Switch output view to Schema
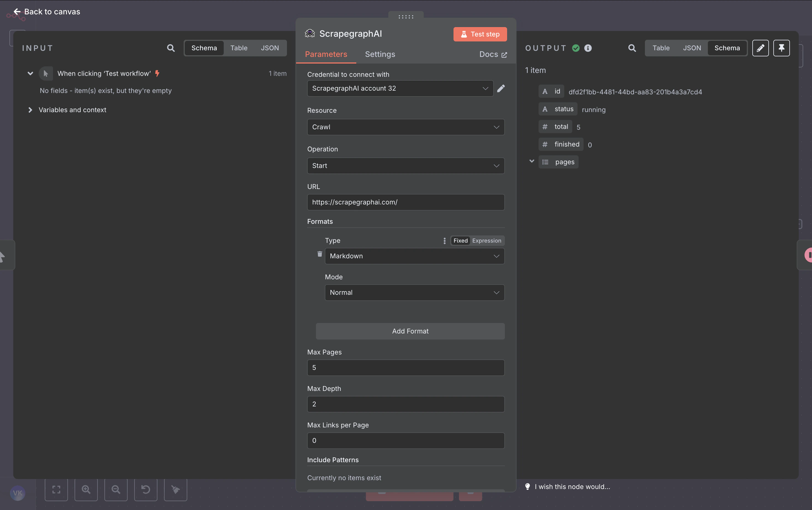Image resolution: width=812 pixels, height=510 pixels. click(727, 48)
